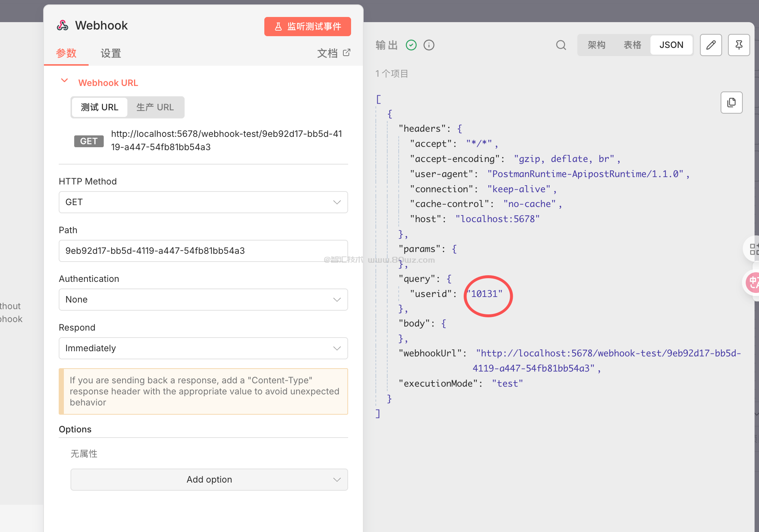Switch to 生产 URL toggle option

[x=155, y=107]
